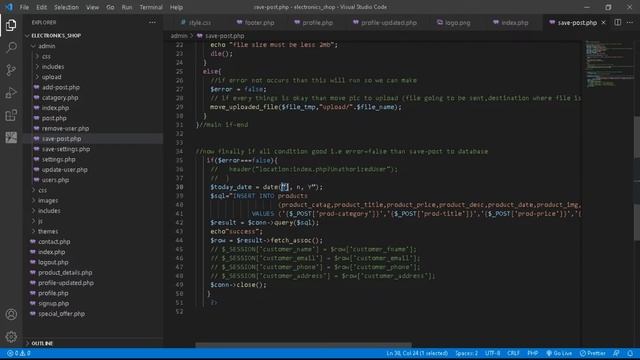
Task: Click the Explorer more actions ellipsis
Action: 152,22
